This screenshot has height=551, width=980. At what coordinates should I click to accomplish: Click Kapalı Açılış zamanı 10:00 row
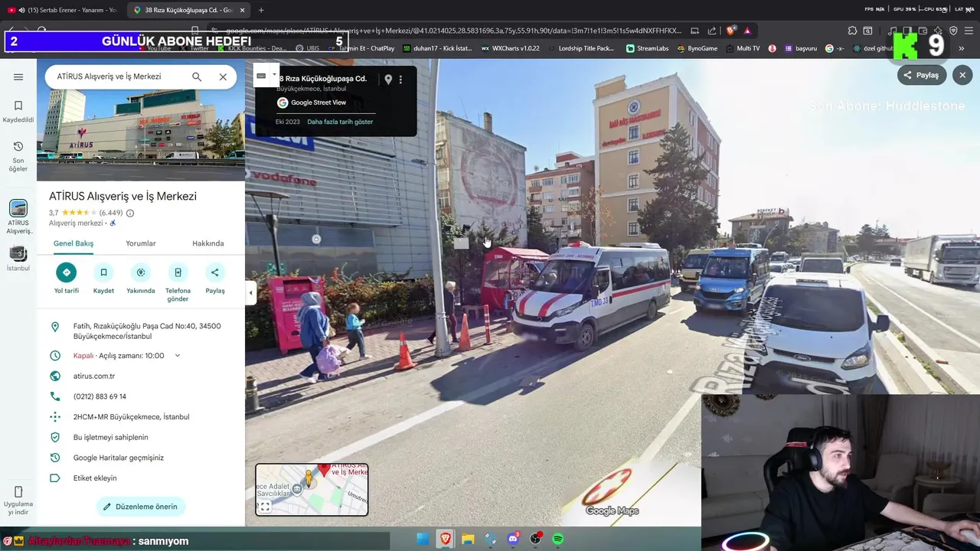[141, 356]
